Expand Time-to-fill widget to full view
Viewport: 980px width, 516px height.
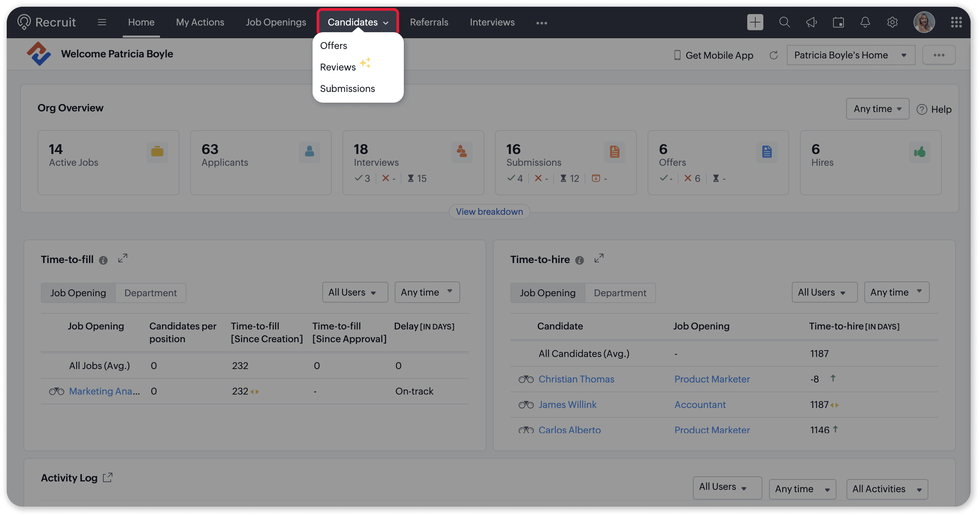click(x=122, y=258)
